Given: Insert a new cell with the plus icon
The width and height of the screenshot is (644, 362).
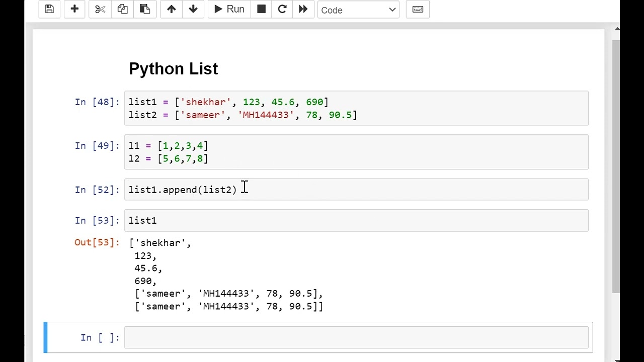Looking at the screenshot, I should tap(74, 9).
